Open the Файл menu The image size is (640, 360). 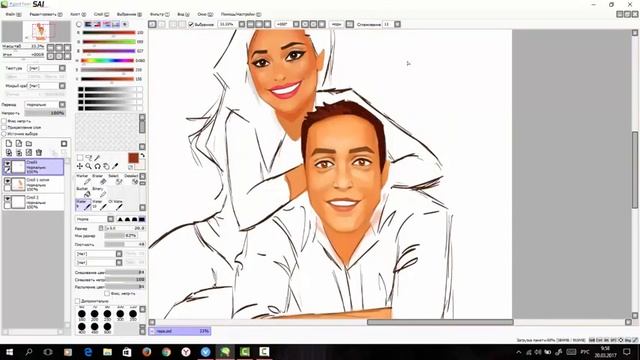coord(13,14)
